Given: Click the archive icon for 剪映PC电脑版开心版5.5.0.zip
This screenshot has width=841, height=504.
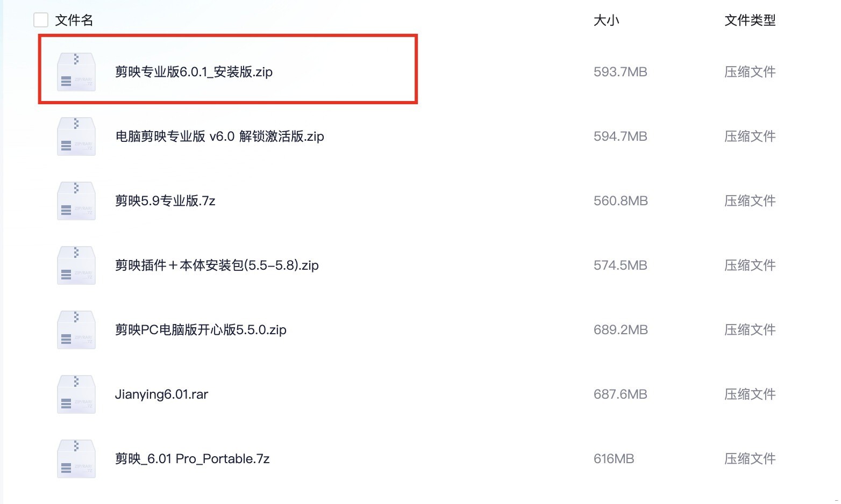Looking at the screenshot, I should 76,330.
